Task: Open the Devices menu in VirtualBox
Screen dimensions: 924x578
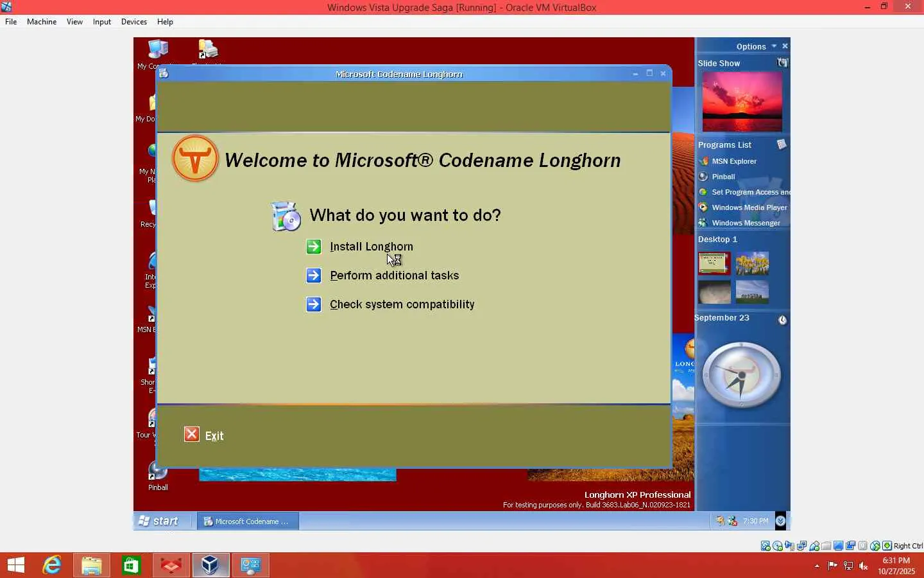Action: 134,21
